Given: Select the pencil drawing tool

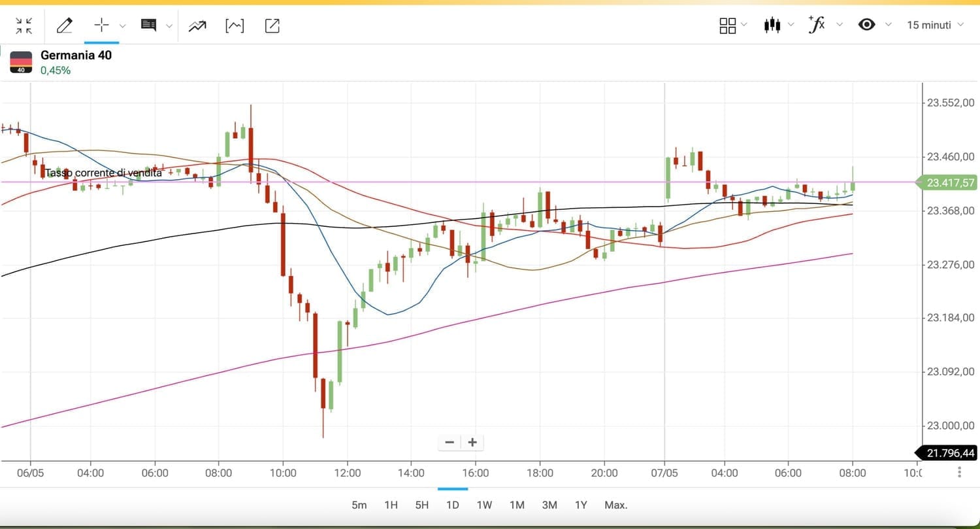Looking at the screenshot, I should pyautogui.click(x=64, y=26).
